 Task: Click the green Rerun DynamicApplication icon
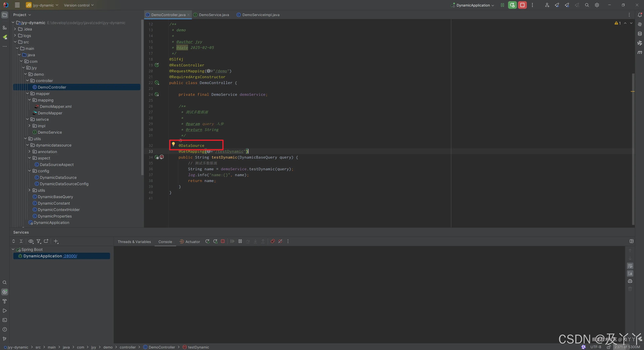coord(512,5)
